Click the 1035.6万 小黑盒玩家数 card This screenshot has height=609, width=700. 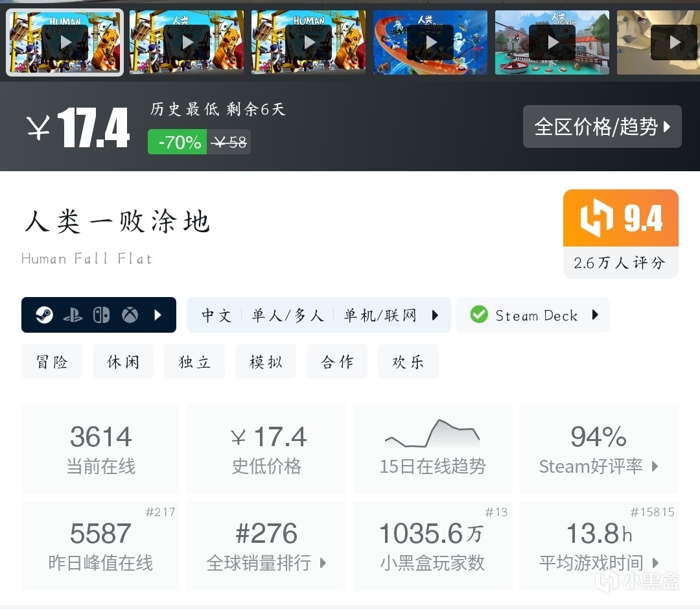point(432,546)
